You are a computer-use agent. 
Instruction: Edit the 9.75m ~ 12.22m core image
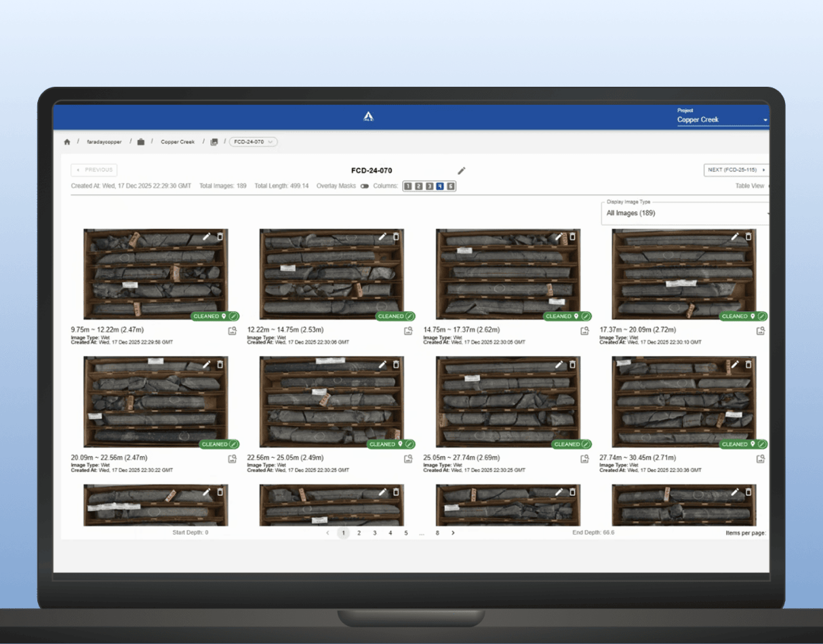207,237
